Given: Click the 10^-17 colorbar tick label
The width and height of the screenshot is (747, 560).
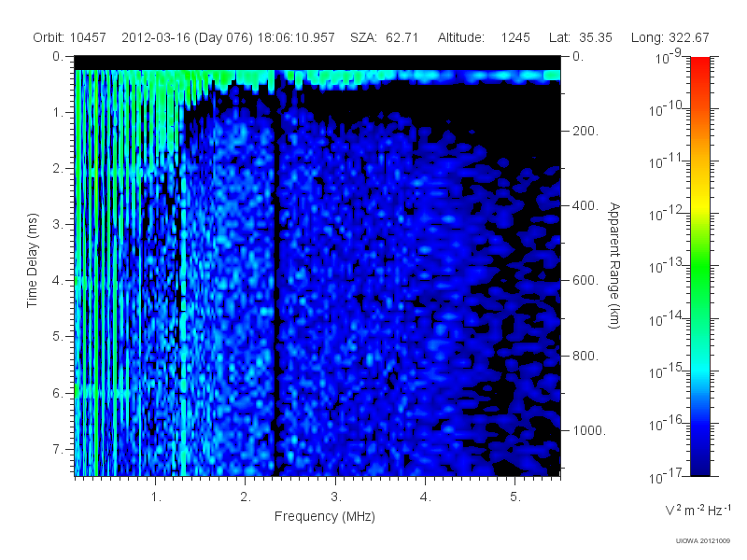Looking at the screenshot, I should coord(668,476).
